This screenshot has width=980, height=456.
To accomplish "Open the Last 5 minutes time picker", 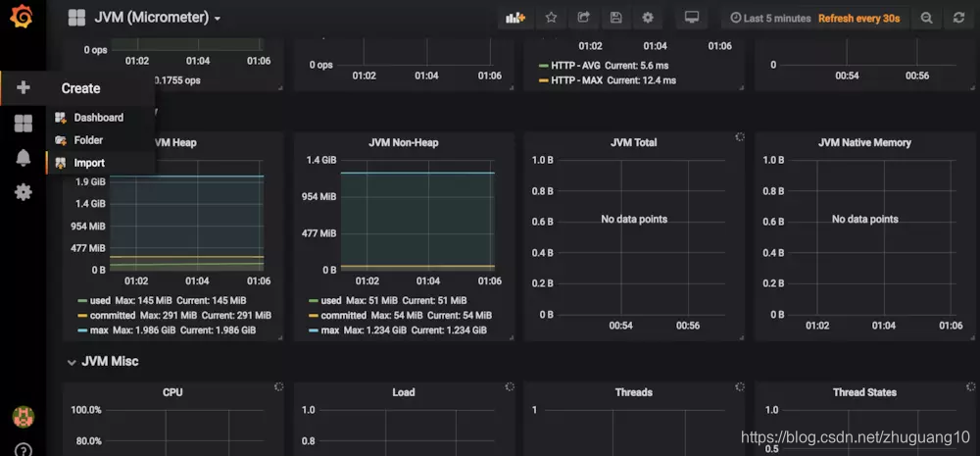I will click(770, 18).
